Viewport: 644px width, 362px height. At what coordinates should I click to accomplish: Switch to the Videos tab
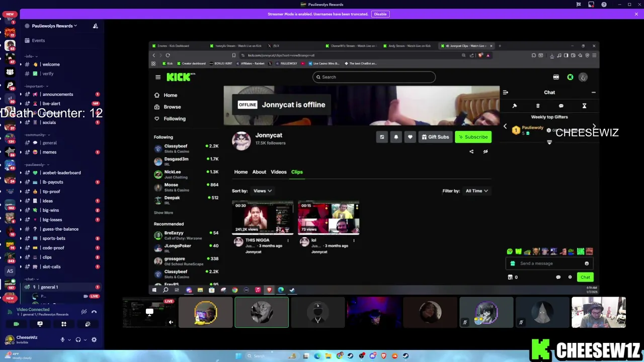(279, 172)
